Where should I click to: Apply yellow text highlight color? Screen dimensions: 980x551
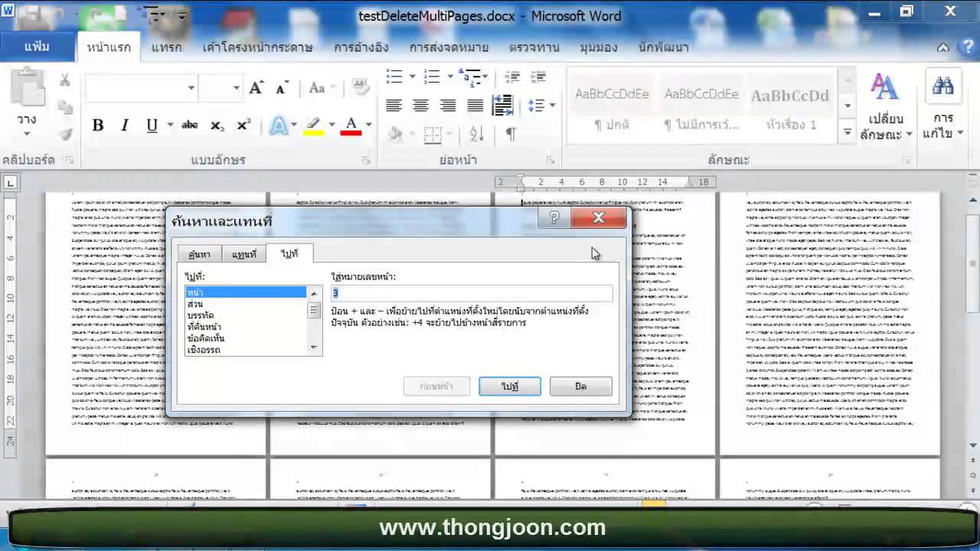click(x=314, y=126)
